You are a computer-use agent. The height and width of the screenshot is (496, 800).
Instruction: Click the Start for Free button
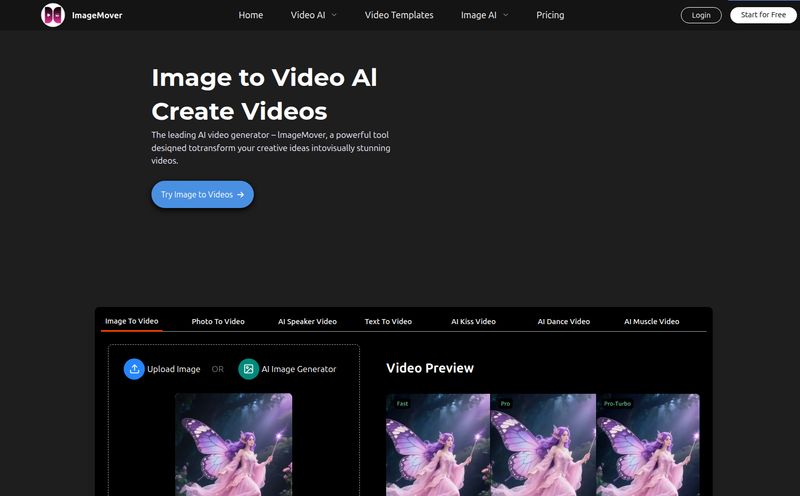[x=763, y=15]
